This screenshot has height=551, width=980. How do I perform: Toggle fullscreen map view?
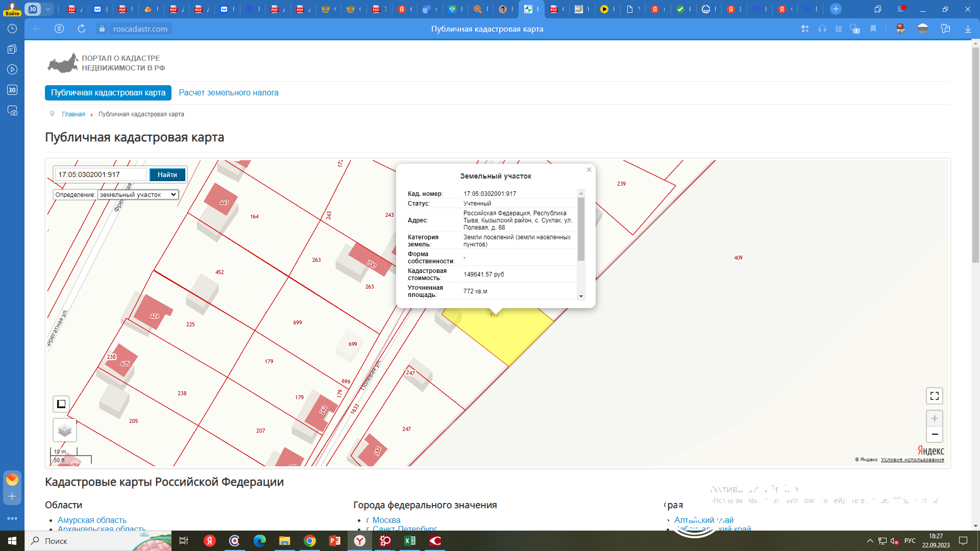pos(934,396)
